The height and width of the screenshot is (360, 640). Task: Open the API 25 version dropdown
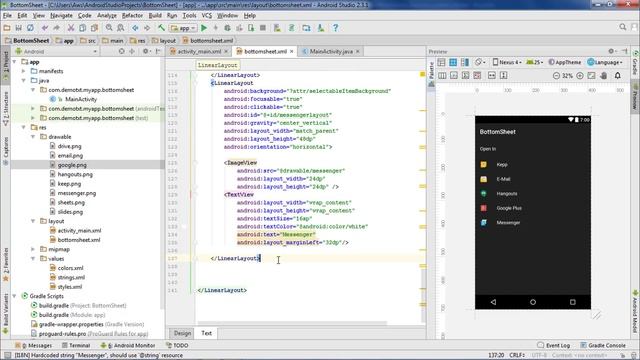click(534, 62)
